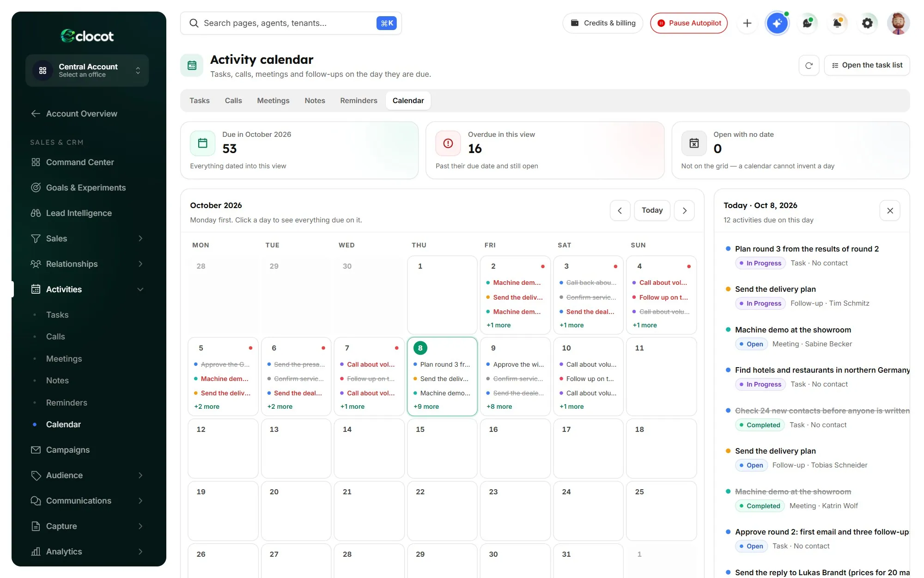This screenshot has width=924, height=578.
Task: Switch to the Tasks tab
Action: coord(200,101)
